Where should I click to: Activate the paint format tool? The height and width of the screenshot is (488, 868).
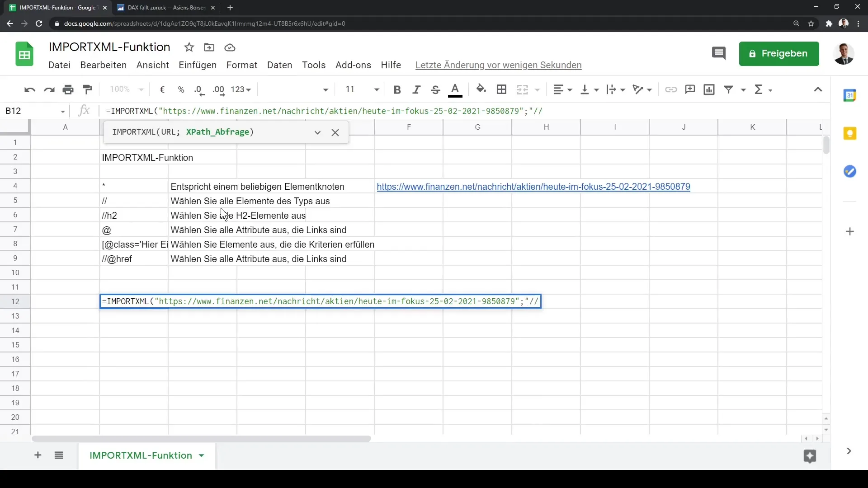[87, 89]
